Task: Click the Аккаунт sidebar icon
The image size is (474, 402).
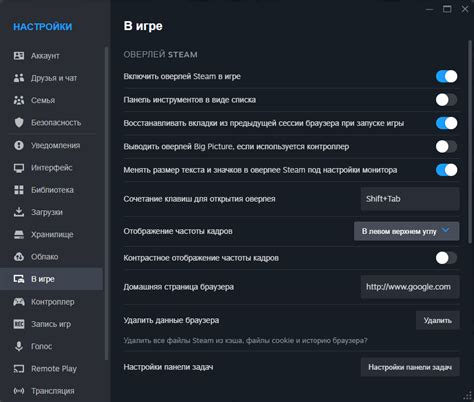Action: 19,56
